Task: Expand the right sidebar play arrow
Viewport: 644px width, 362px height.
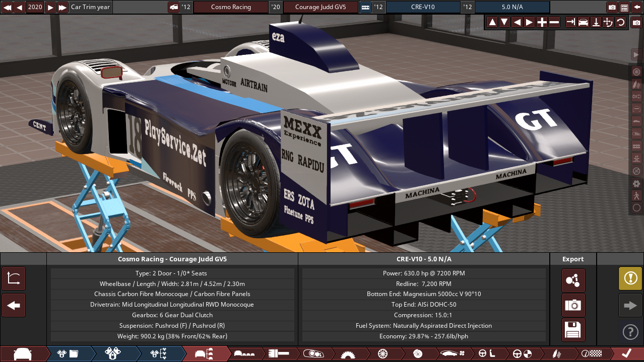Action: (x=636, y=54)
